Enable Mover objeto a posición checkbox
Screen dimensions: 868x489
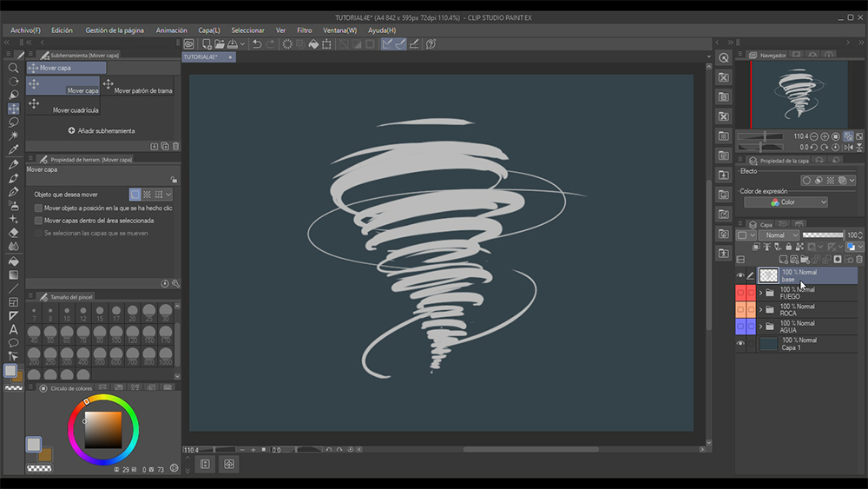(x=38, y=208)
